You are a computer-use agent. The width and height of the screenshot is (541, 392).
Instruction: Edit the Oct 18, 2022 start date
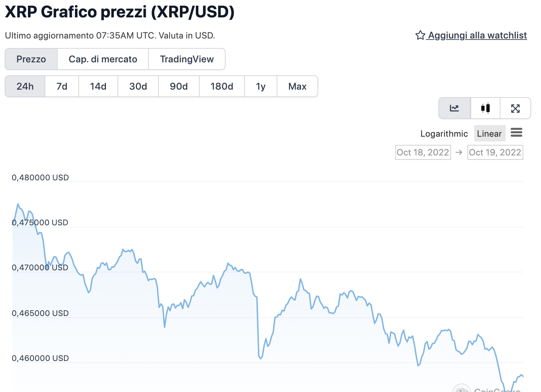coord(423,152)
